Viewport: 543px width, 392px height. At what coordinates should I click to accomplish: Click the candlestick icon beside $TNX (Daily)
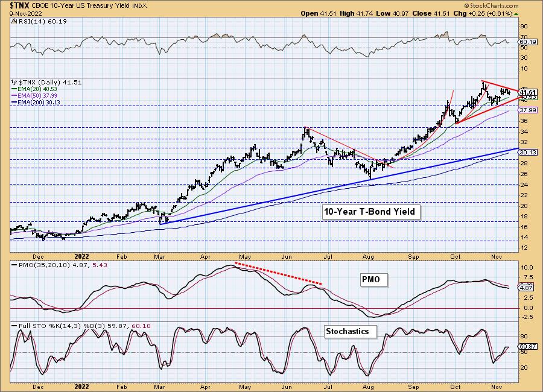click(x=14, y=83)
